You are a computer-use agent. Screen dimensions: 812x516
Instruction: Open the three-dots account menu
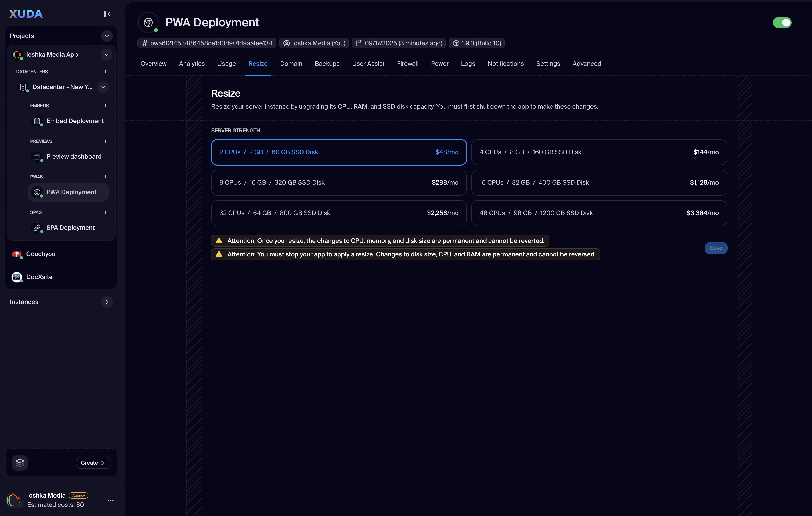(x=110, y=500)
